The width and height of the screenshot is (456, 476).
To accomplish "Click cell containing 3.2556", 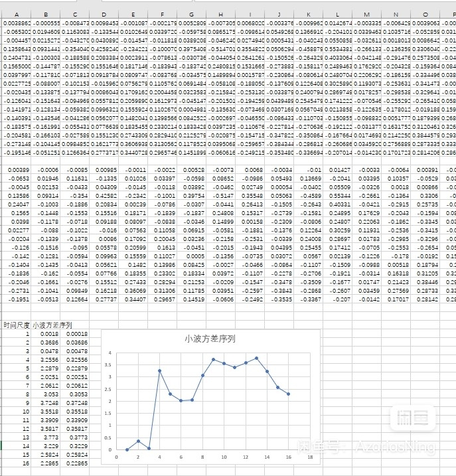I will pos(46,360).
